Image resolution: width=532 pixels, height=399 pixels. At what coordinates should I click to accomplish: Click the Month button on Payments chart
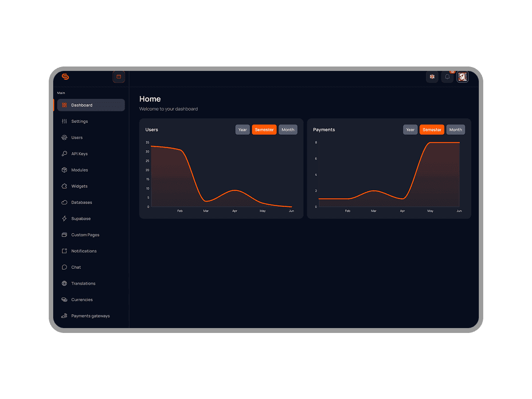455,130
